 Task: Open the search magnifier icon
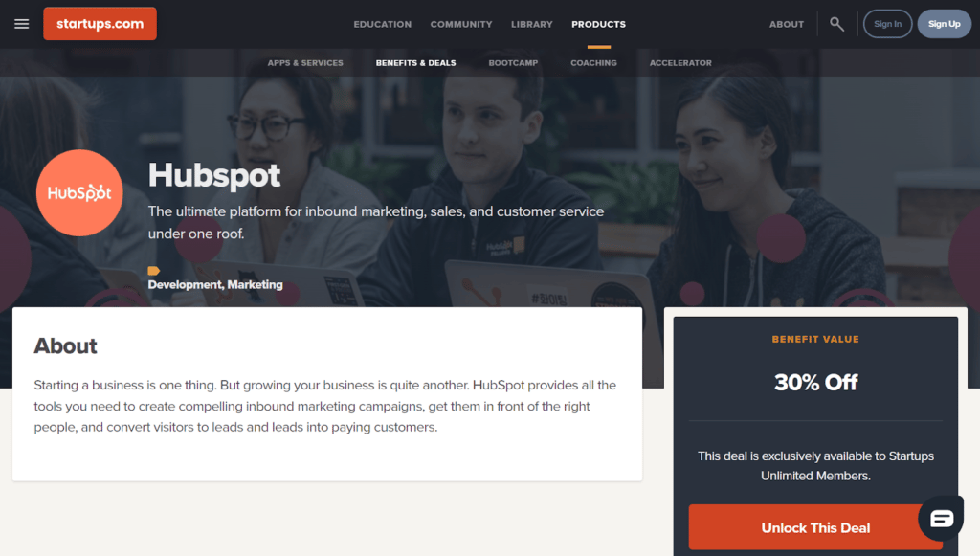click(836, 24)
